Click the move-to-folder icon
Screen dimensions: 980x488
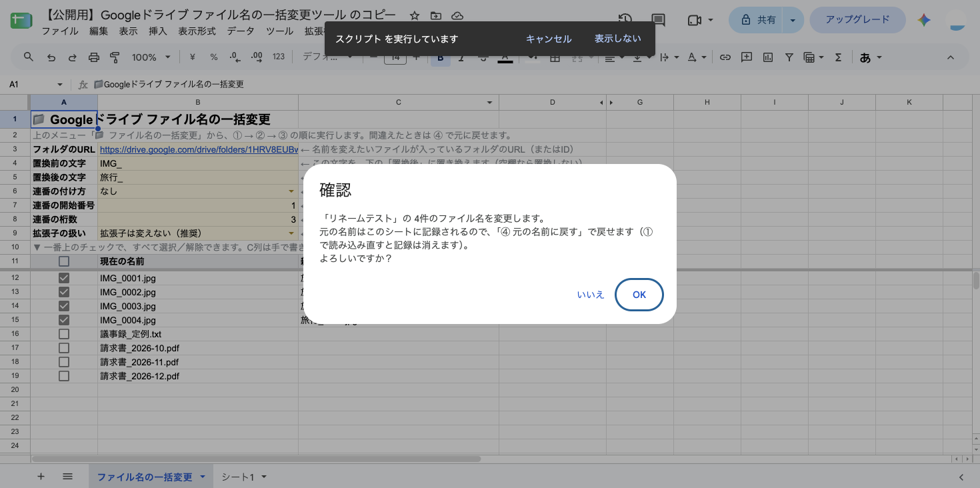pyautogui.click(x=436, y=16)
